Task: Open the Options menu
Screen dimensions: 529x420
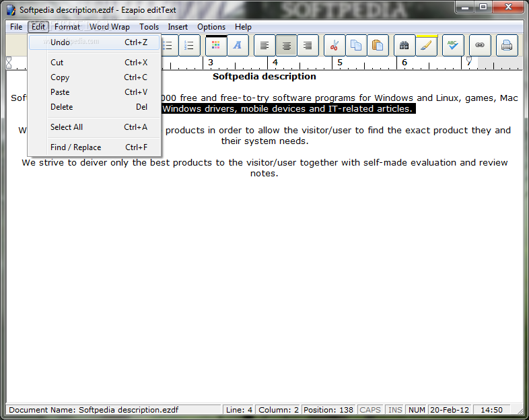Action: (x=211, y=27)
